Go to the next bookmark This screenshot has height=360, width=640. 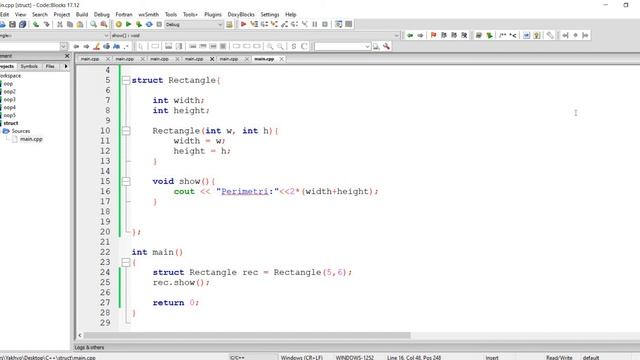[x=454, y=36]
